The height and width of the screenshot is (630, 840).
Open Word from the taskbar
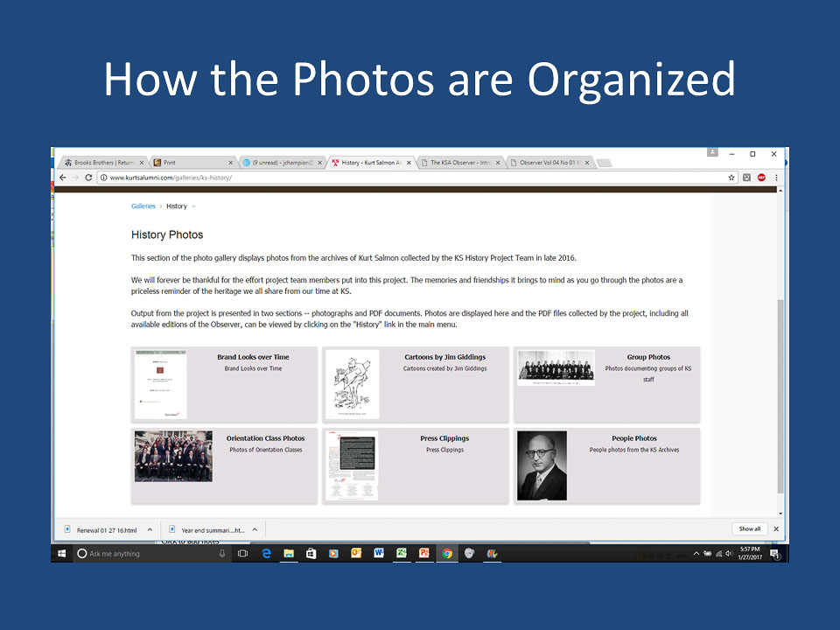(379, 554)
